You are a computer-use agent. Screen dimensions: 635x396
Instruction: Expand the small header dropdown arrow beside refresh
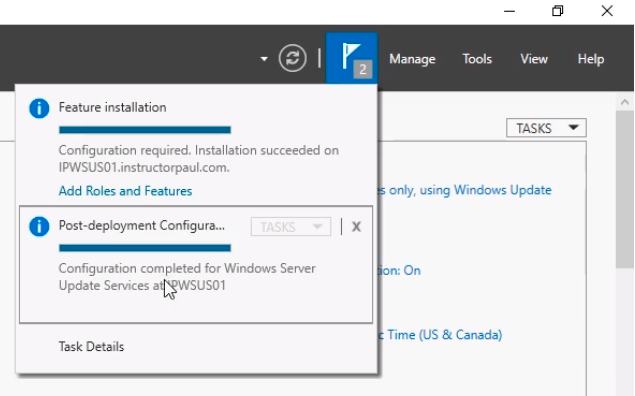coord(264,59)
